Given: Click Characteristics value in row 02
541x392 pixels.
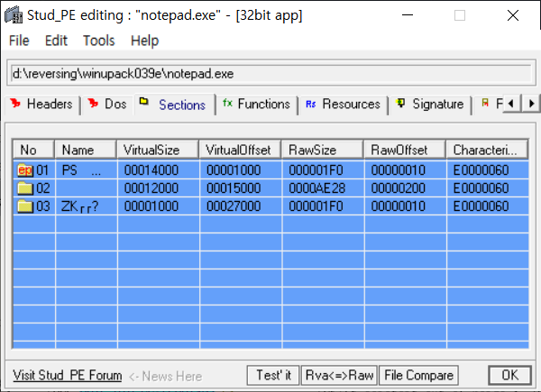Looking at the screenshot, I should pyautogui.click(x=481, y=188).
